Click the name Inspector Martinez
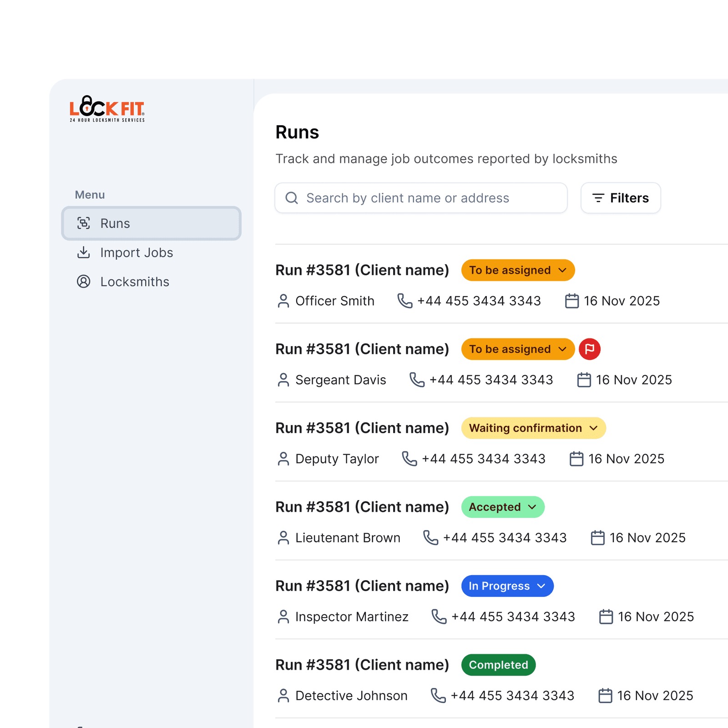 pos(352,617)
